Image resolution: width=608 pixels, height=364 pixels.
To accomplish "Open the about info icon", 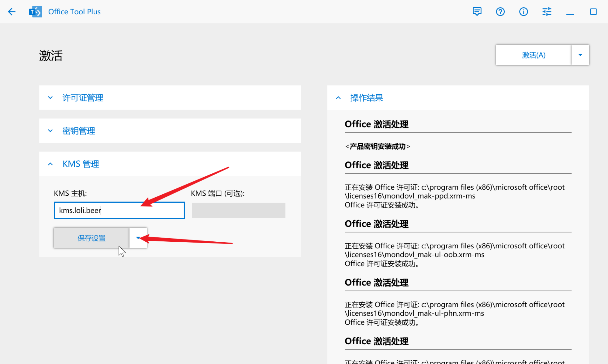I will coord(523,12).
